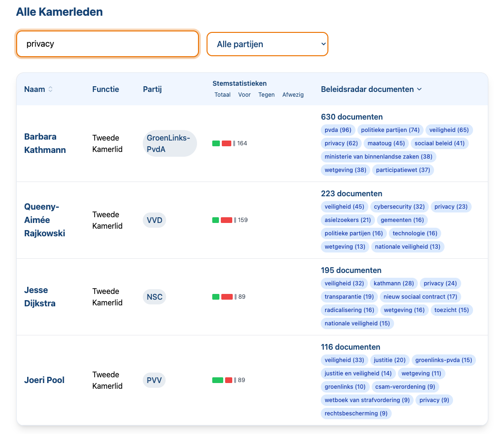The width and height of the screenshot is (504, 434).
Task: Select the PVV party badge
Action: click(x=154, y=380)
